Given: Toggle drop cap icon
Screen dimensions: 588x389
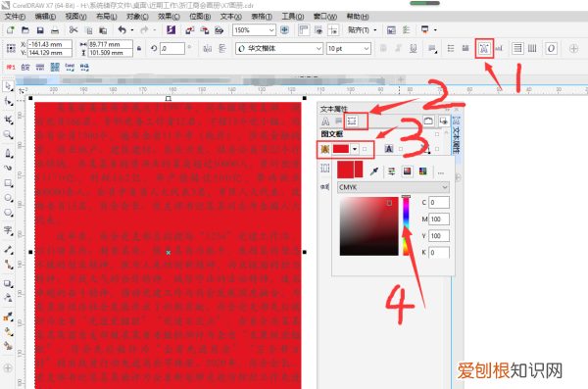Looking at the screenshot, I should (x=465, y=48).
